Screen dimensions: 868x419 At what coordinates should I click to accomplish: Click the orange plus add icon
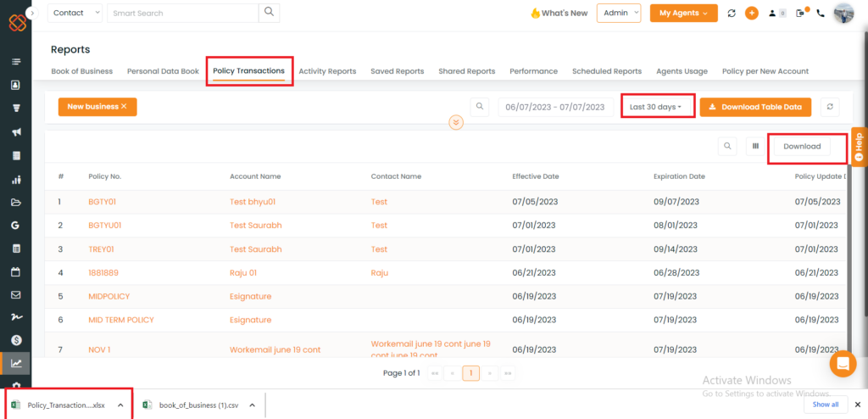point(751,14)
